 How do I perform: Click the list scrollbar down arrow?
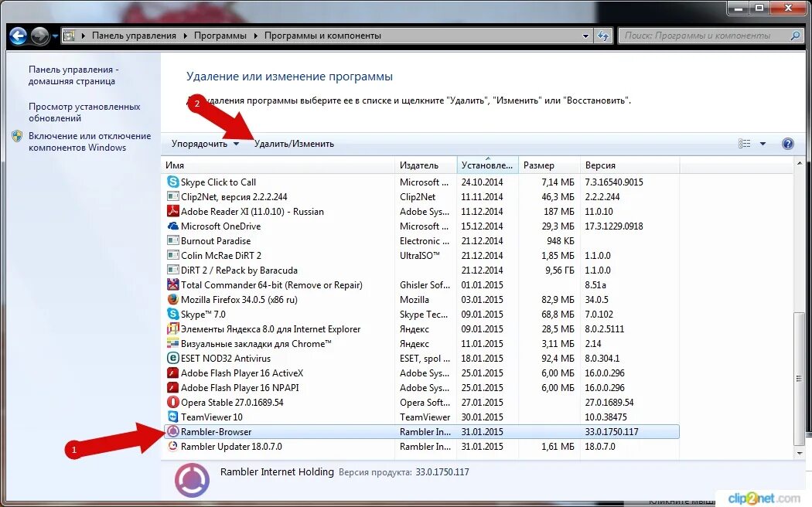click(800, 454)
